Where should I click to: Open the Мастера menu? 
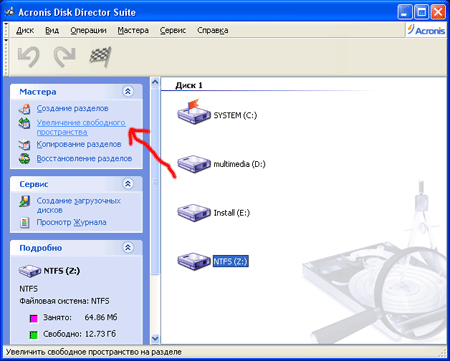click(133, 30)
